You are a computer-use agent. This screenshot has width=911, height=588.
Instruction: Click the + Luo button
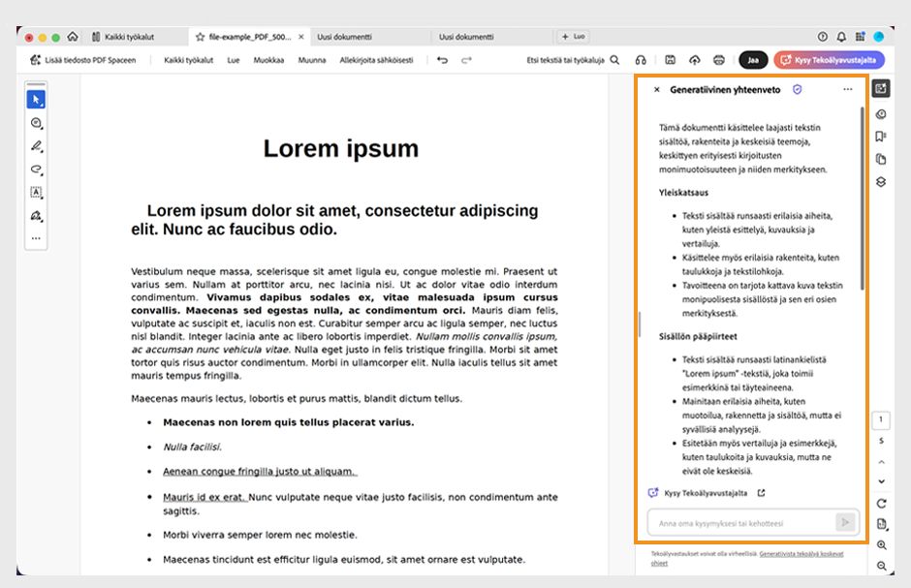(x=573, y=37)
